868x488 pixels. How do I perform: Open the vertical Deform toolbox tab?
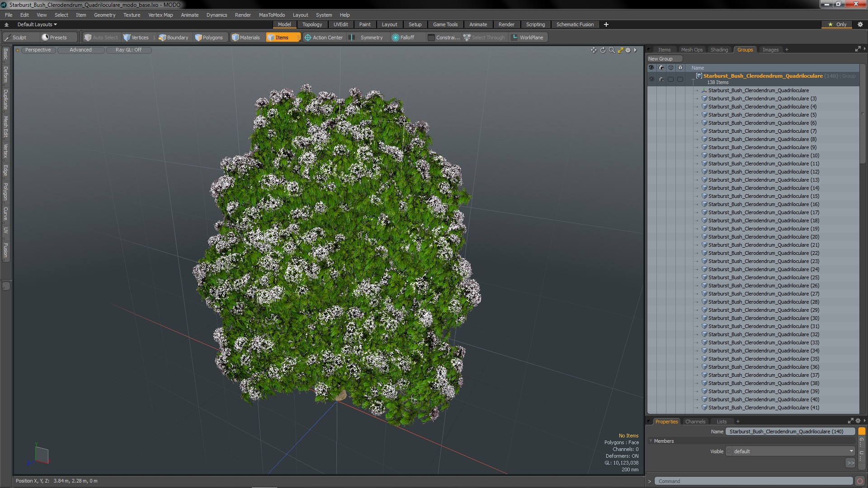click(x=5, y=75)
